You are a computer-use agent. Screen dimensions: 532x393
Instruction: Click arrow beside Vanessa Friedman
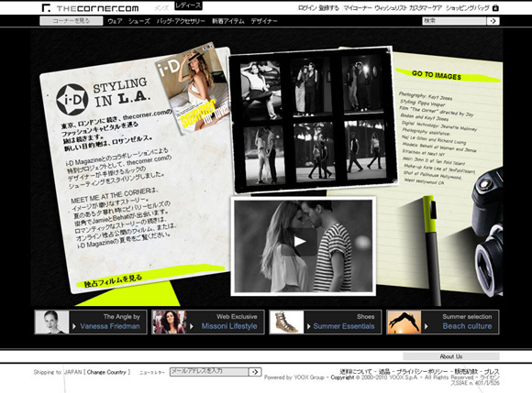74,326
